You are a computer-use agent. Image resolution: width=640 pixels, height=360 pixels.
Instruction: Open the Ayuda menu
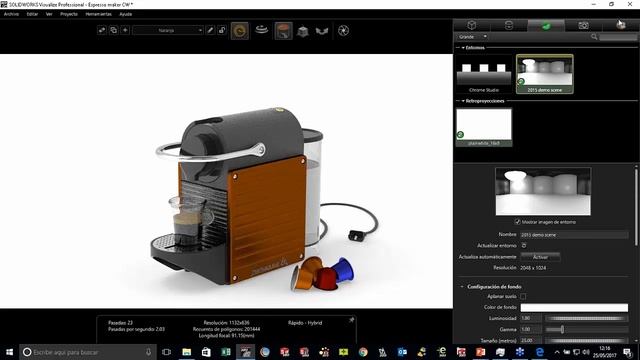click(125, 14)
